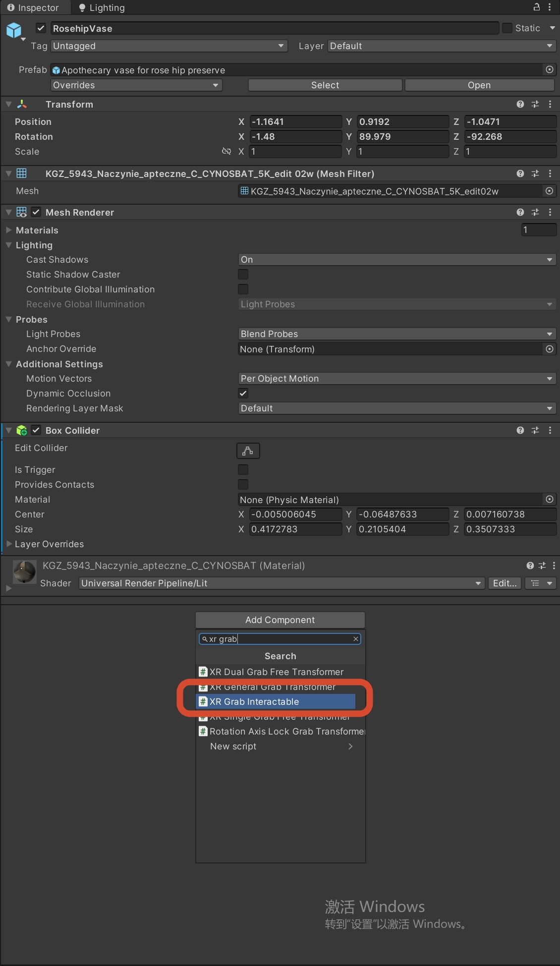Open the Motion Vectors dropdown
The image size is (560, 966).
coord(397,378)
